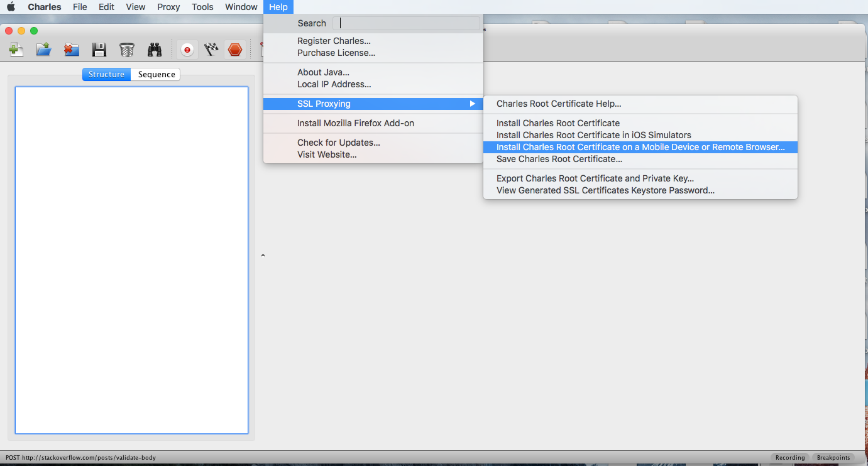Click the Save floppy disk icon

pyautogui.click(x=99, y=50)
